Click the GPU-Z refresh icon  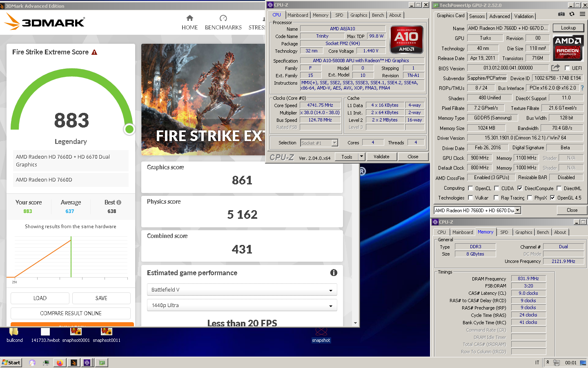pyautogui.click(x=572, y=14)
